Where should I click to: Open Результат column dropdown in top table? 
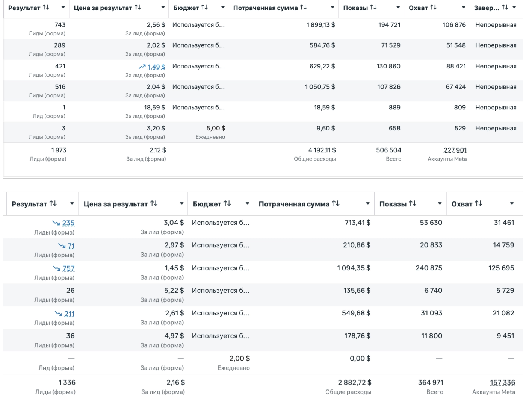click(x=63, y=8)
